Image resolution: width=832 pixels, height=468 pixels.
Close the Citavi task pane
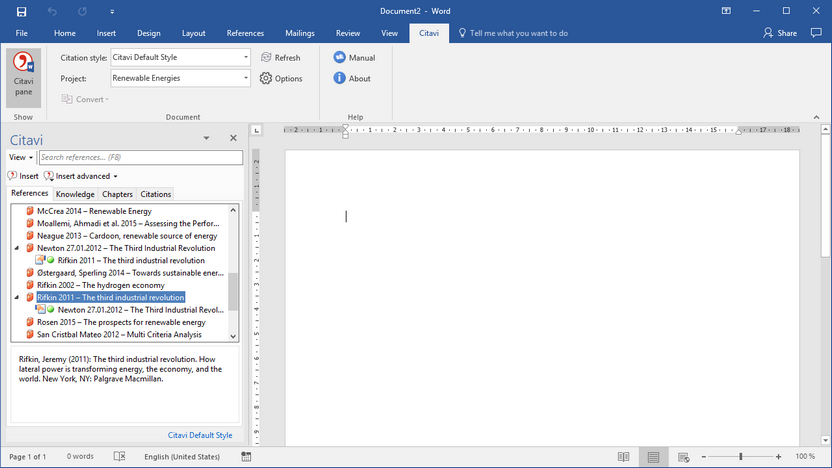233,138
